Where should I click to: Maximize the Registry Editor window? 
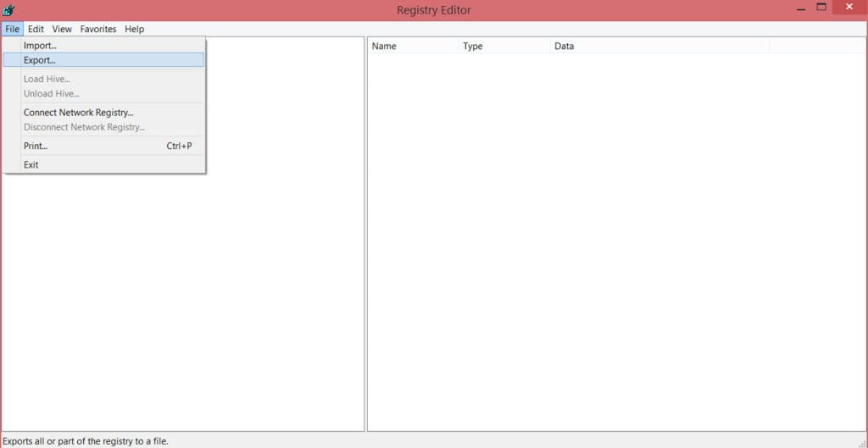coord(821,8)
